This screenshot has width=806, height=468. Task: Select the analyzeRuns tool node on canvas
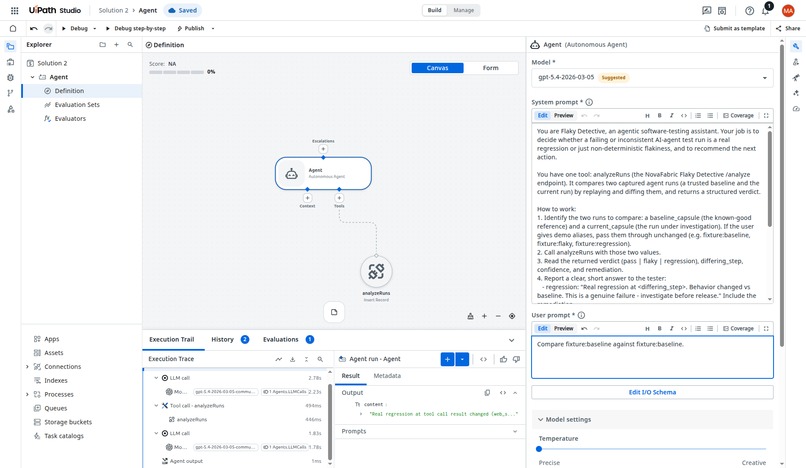coord(376,272)
